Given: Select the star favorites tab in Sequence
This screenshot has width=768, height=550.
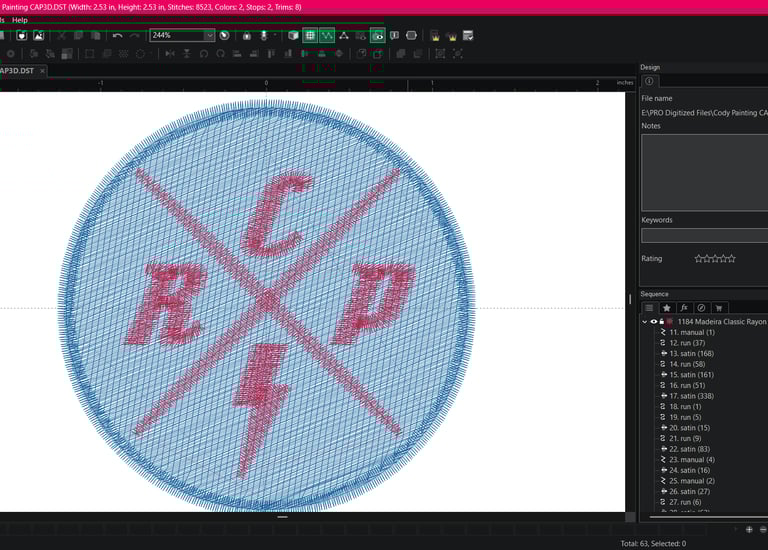Looking at the screenshot, I should pyautogui.click(x=667, y=308).
